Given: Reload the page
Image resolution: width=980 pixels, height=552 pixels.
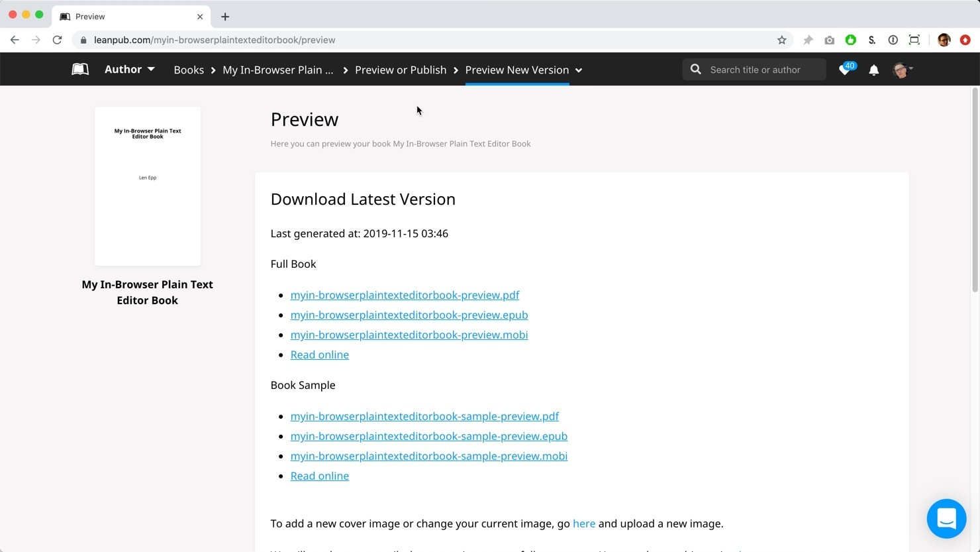Looking at the screenshot, I should [58, 40].
